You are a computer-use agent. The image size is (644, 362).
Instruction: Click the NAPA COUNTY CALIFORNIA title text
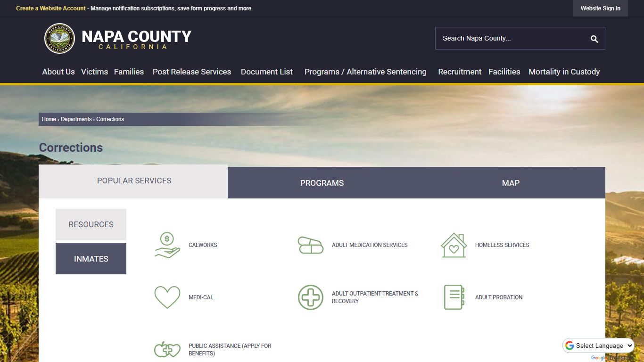(136, 39)
